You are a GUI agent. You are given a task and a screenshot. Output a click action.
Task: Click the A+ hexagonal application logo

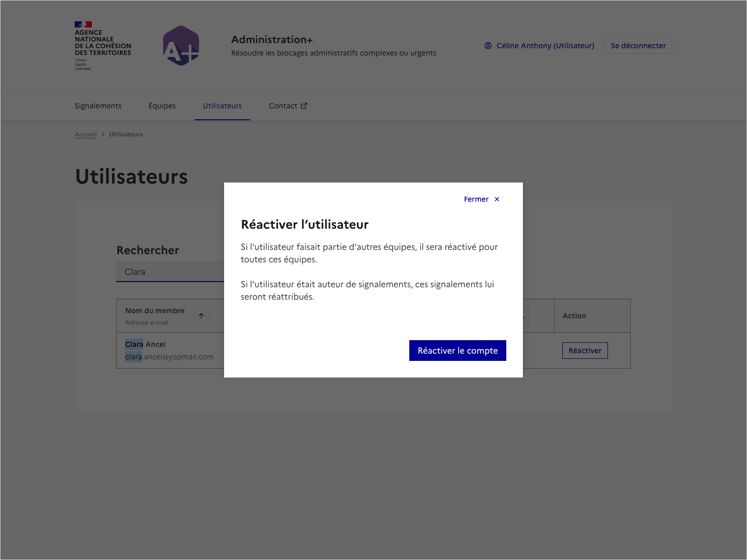181,46
